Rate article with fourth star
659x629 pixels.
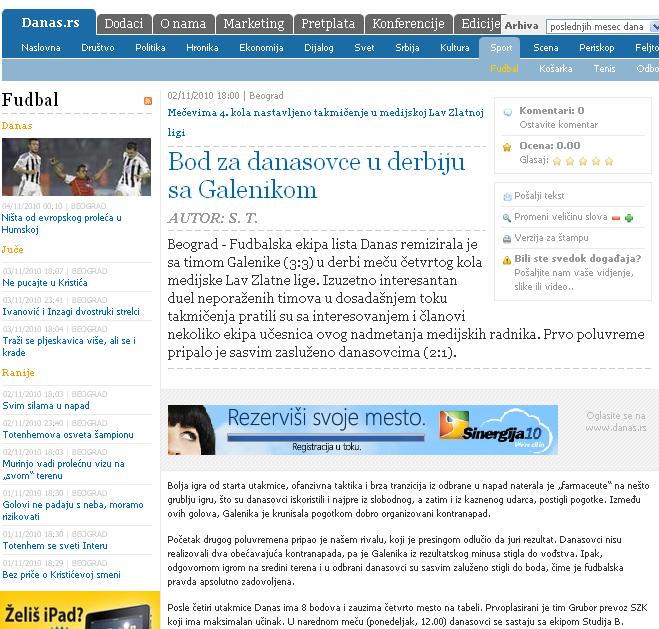[596, 161]
